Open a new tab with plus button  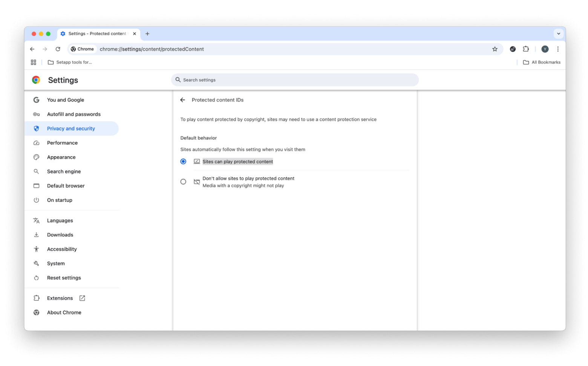pyautogui.click(x=147, y=34)
